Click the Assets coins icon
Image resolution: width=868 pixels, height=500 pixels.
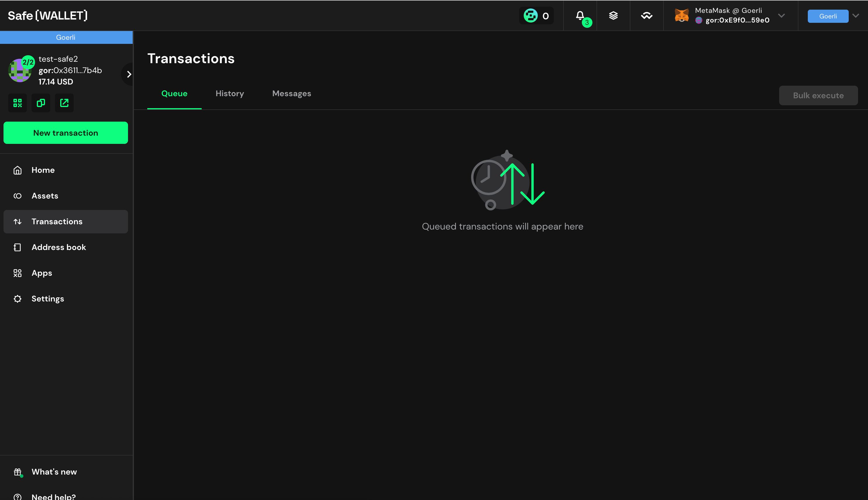[18, 196]
